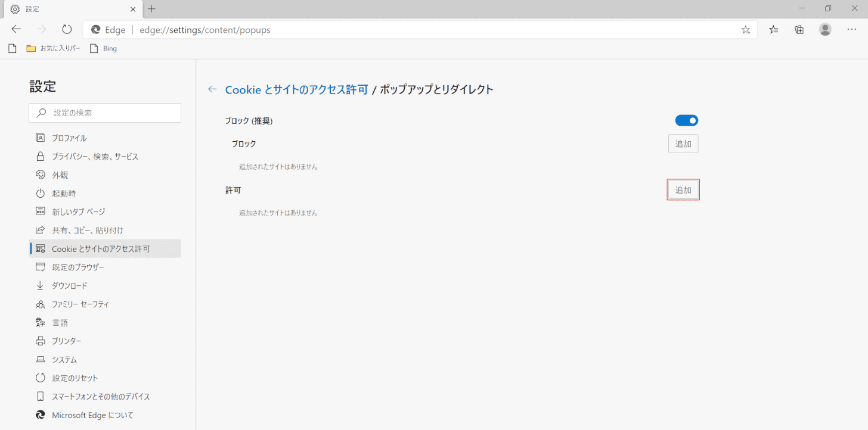
Task: Open the 新しいタブ ページ settings
Action: click(x=105, y=211)
